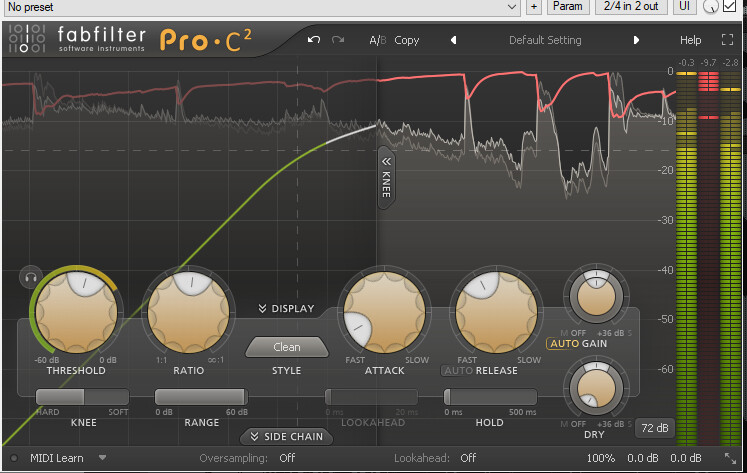Click the Ratio knob
Screen dimensions: 747x473
(189, 312)
